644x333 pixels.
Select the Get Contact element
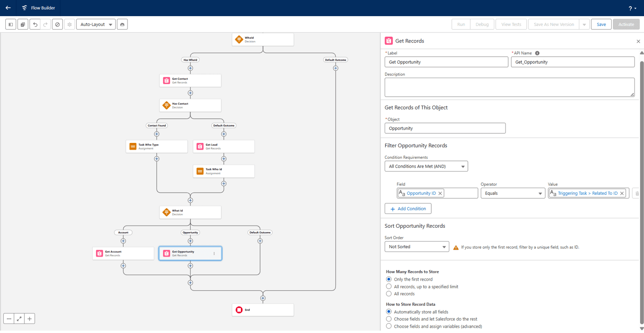[190, 81]
